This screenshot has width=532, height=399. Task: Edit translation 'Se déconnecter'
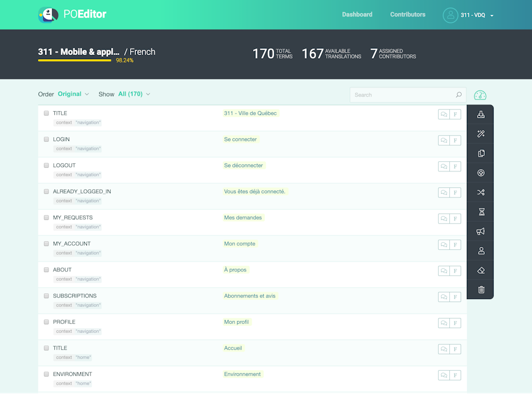pyautogui.click(x=244, y=166)
